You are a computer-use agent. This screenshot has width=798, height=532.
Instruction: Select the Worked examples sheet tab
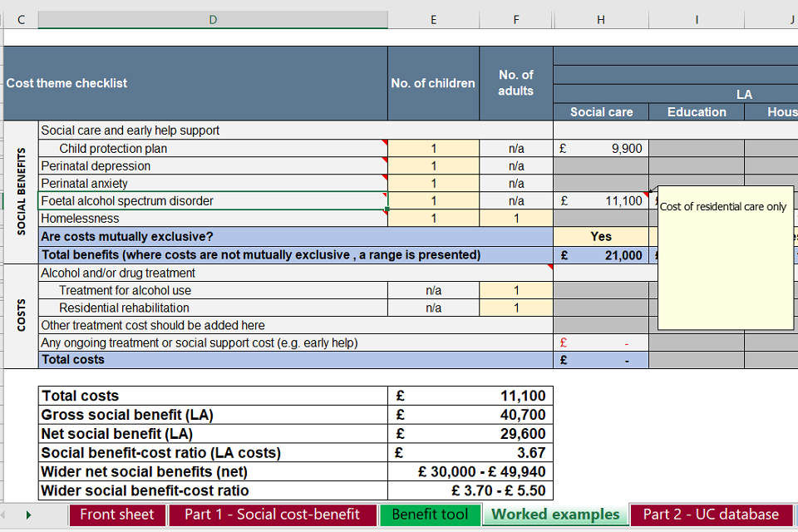[555, 515]
